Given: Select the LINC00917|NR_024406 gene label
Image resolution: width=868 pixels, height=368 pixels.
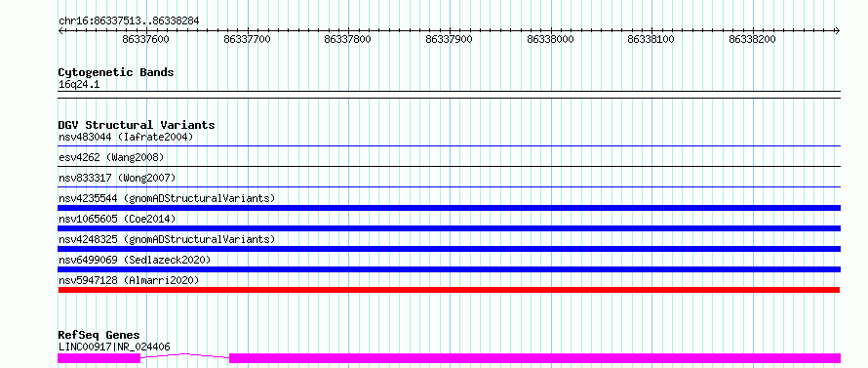Looking at the screenshot, I should [x=114, y=348].
